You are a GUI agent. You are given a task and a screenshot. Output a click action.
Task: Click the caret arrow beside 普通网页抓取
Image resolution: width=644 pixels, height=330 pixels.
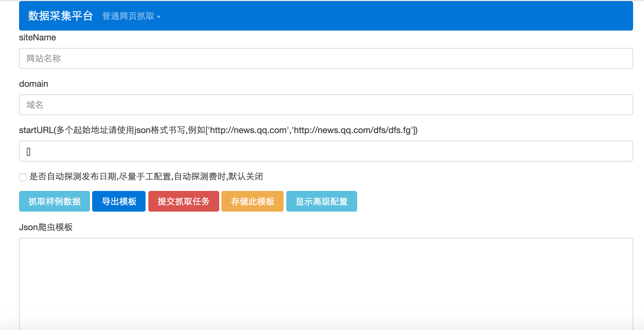tap(159, 17)
